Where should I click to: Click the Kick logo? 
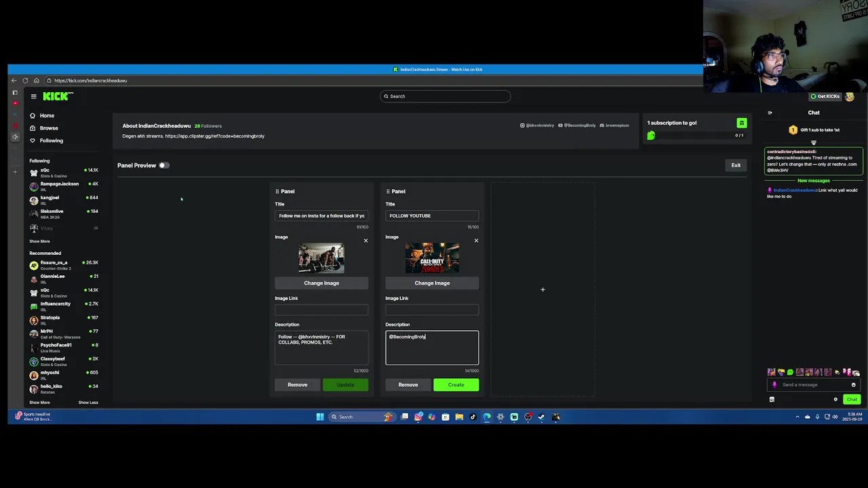[57, 96]
